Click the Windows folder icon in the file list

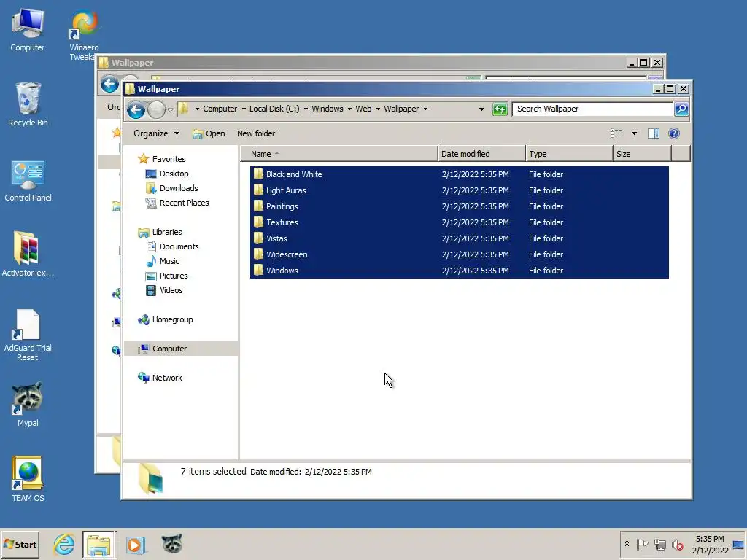[x=258, y=270]
